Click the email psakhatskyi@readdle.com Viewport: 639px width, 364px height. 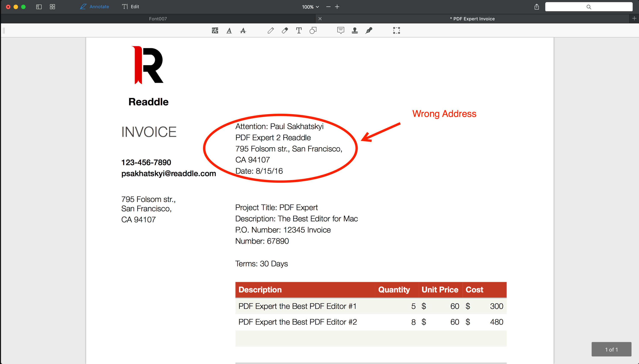pos(169,174)
